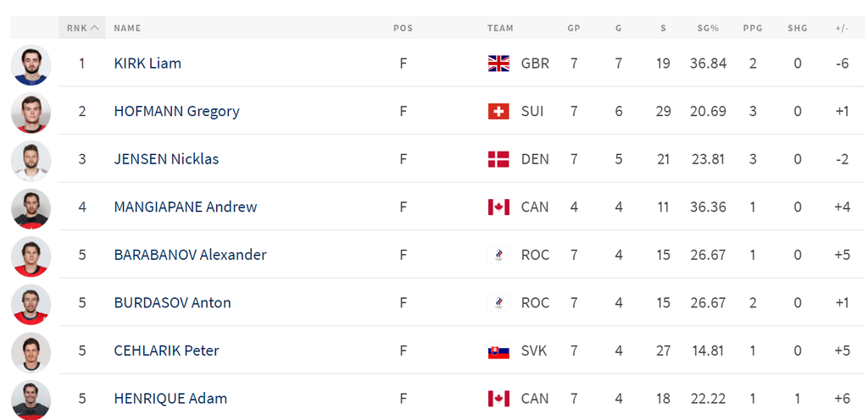Screen dimensions: 868x420
Task: Open KIRK Liam player profile
Action: tap(147, 64)
